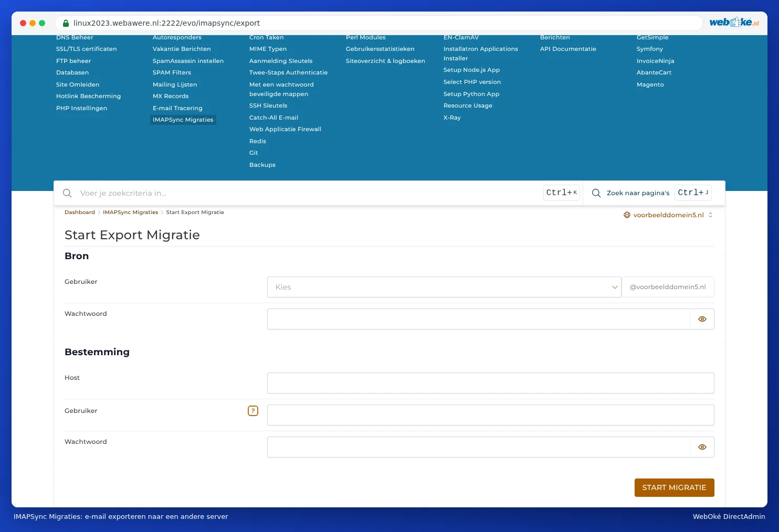Navigate to Databasen
Screen dimensions: 779x532
pyautogui.click(x=72, y=72)
